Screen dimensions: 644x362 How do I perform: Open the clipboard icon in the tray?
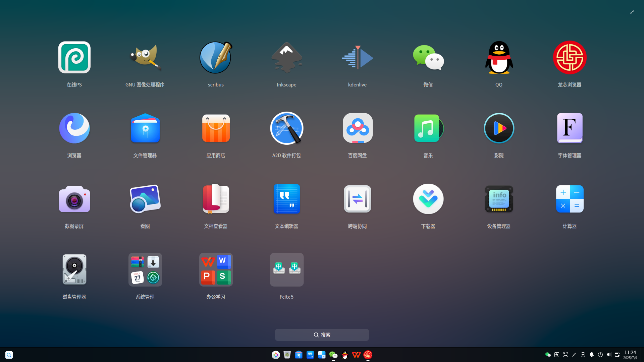point(583,355)
